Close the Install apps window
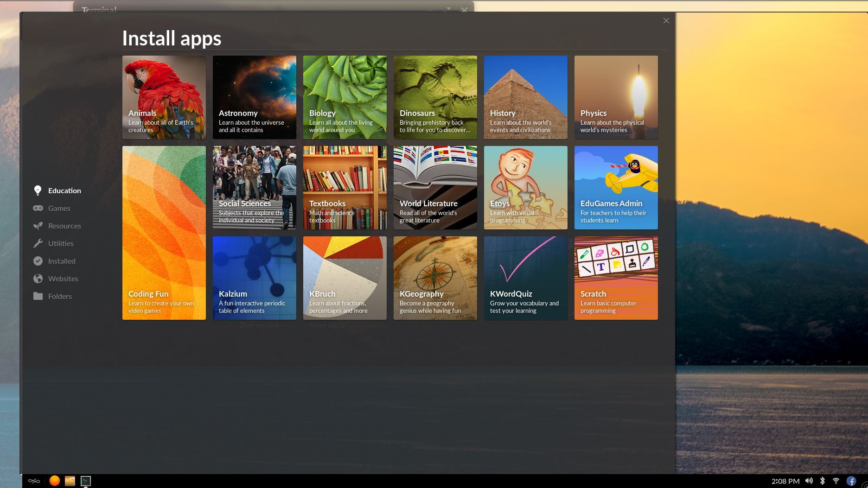This screenshot has width=868, height=488. [666, 21]
